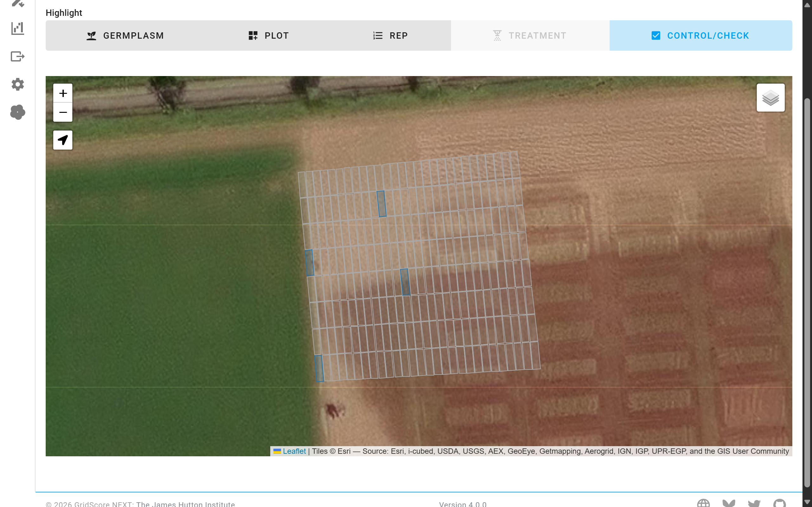Click the Treatment highlight option
This screenshot has height=507, width=812.
530,35
